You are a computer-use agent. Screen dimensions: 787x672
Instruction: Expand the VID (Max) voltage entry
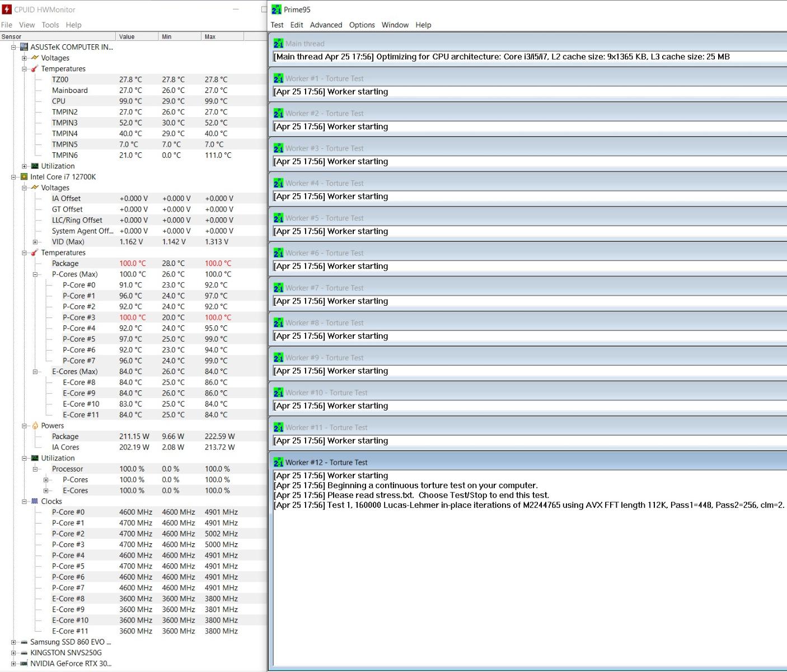[x=35, y=242]
